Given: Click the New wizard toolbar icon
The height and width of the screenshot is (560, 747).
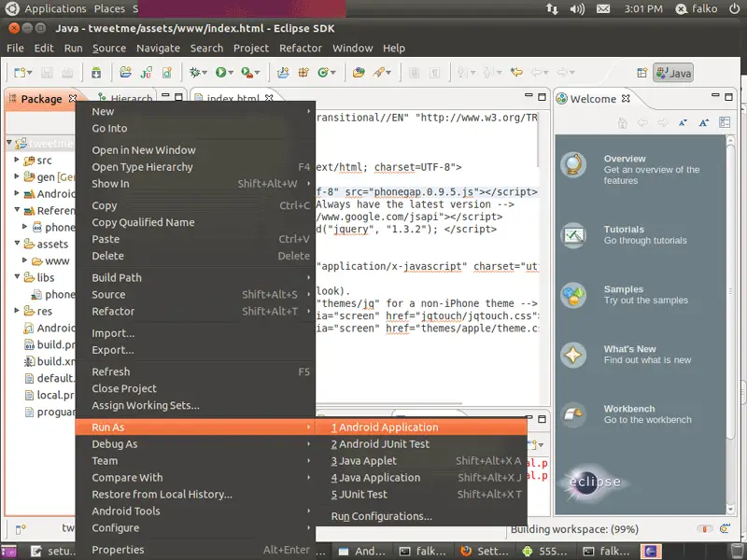Looking at the screenshot, I should point(20,73).
